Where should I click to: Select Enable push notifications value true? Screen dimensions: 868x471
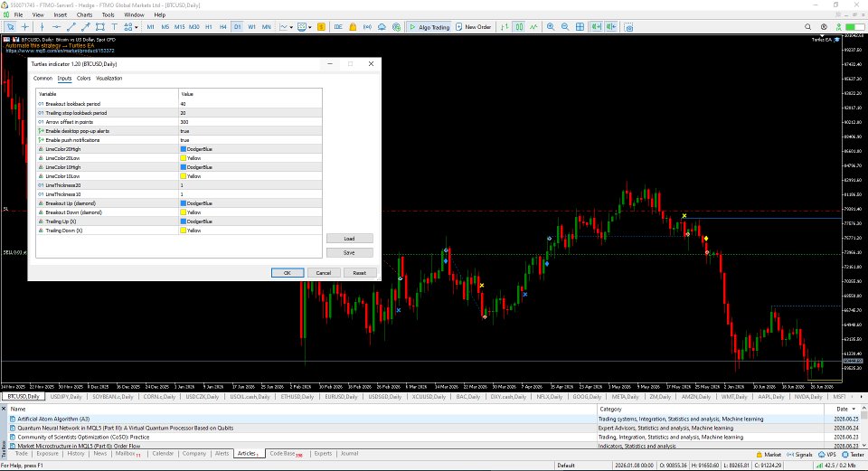(250, 140)
